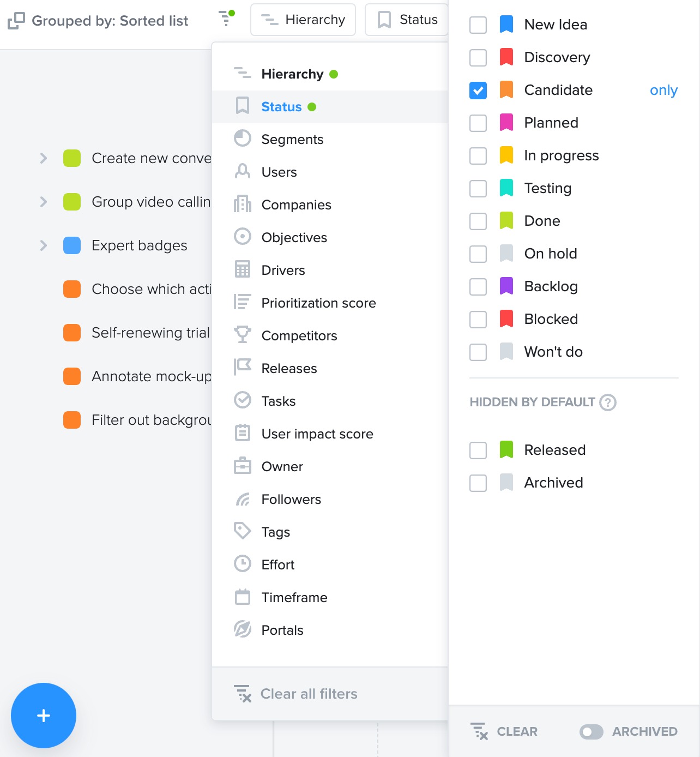
Task: Click the Timeframe calendar icon
Action: 243,597
